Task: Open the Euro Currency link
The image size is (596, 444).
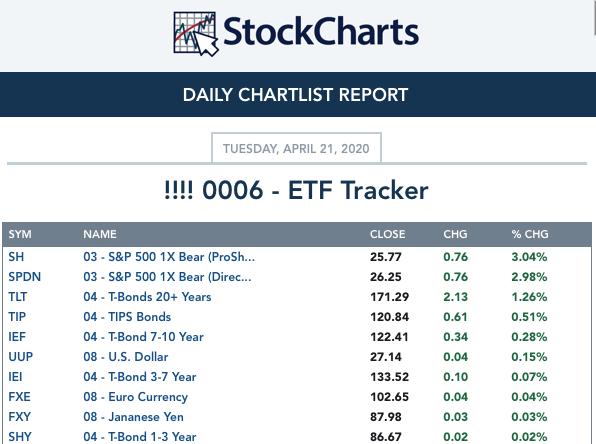Action: point(135,397)
